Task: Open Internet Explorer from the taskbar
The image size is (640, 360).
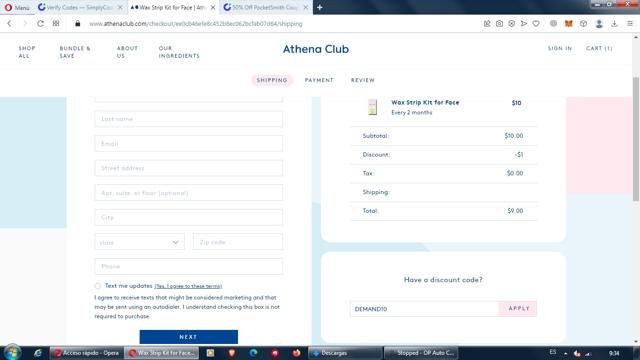Action: point(38,353)
